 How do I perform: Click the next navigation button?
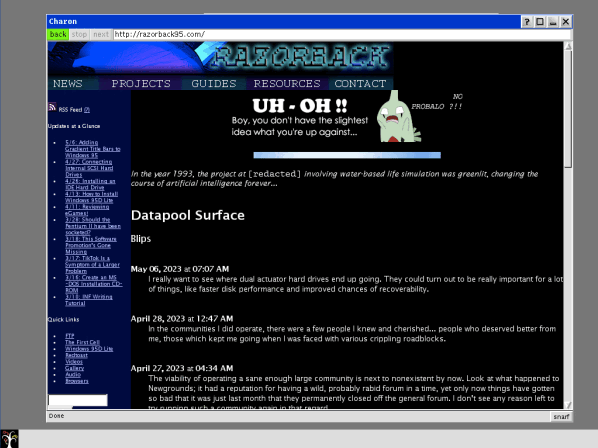101,34
